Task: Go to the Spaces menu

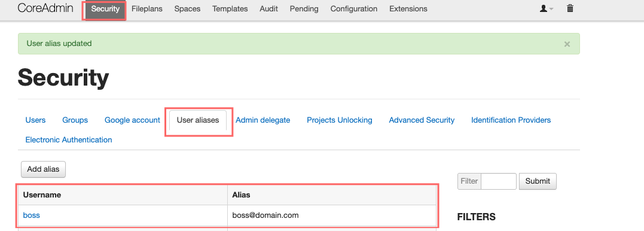Action: pos(187,8)
